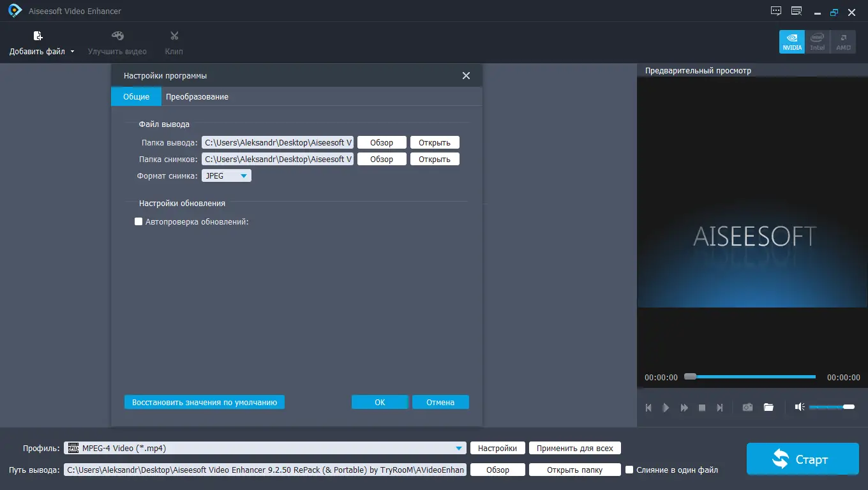Expand the Add File dropdown arrow

72,52
